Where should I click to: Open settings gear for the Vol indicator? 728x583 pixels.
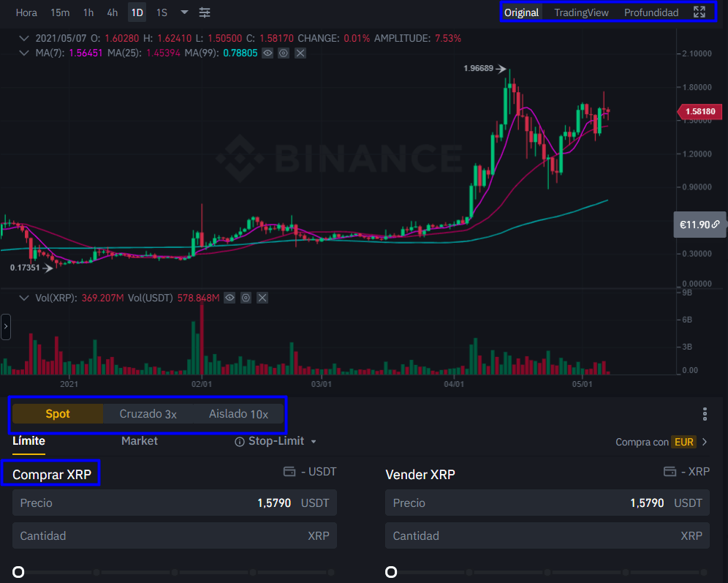(246, 298)
